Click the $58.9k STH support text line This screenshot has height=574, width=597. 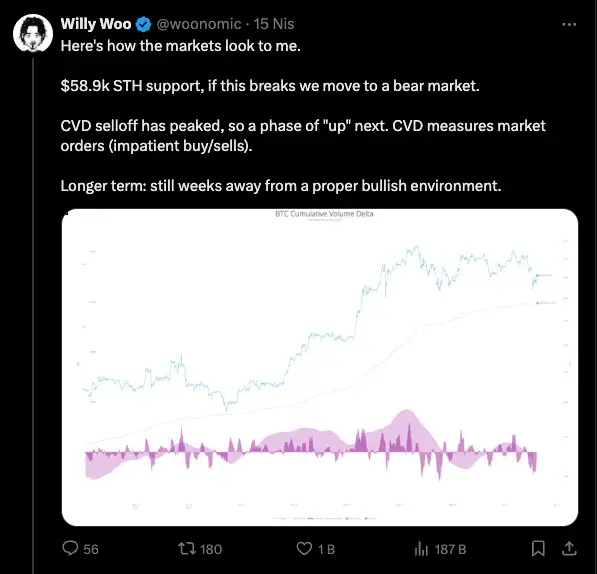pyautogui.click(x=270, y=86)
